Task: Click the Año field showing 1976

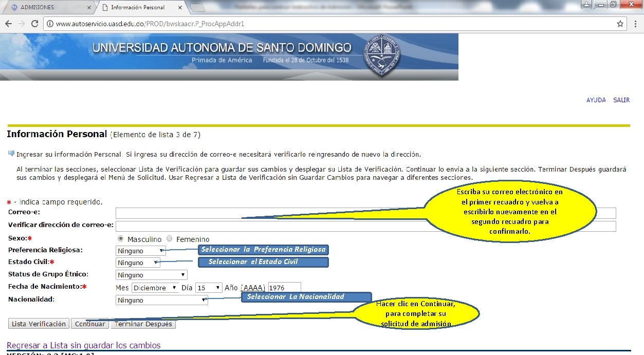Action: [284, 288]
